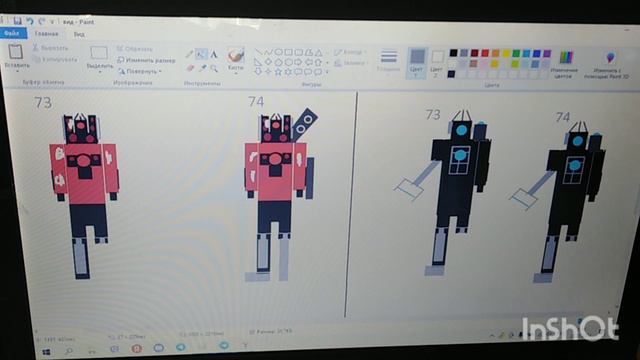
Task: Select the Eraser tool
Action: (190, 68)
